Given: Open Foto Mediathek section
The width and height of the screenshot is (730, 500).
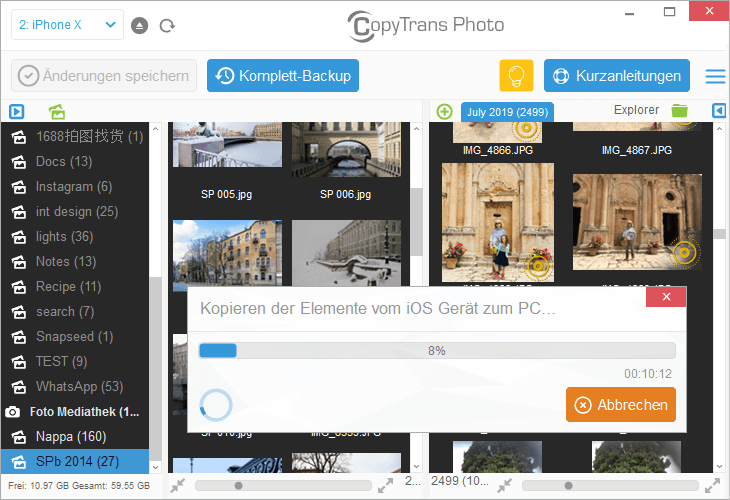Looking at the screenshot, I should coord(75,412).
